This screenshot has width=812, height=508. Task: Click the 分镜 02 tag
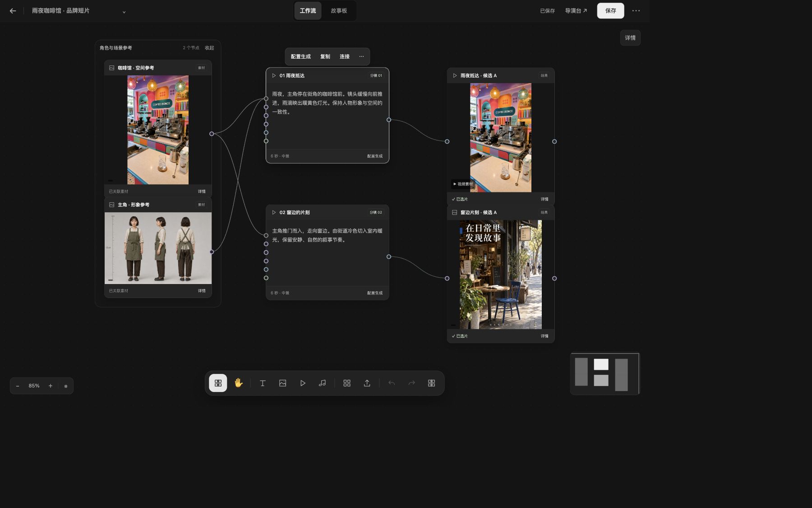(x=376, y=212)
